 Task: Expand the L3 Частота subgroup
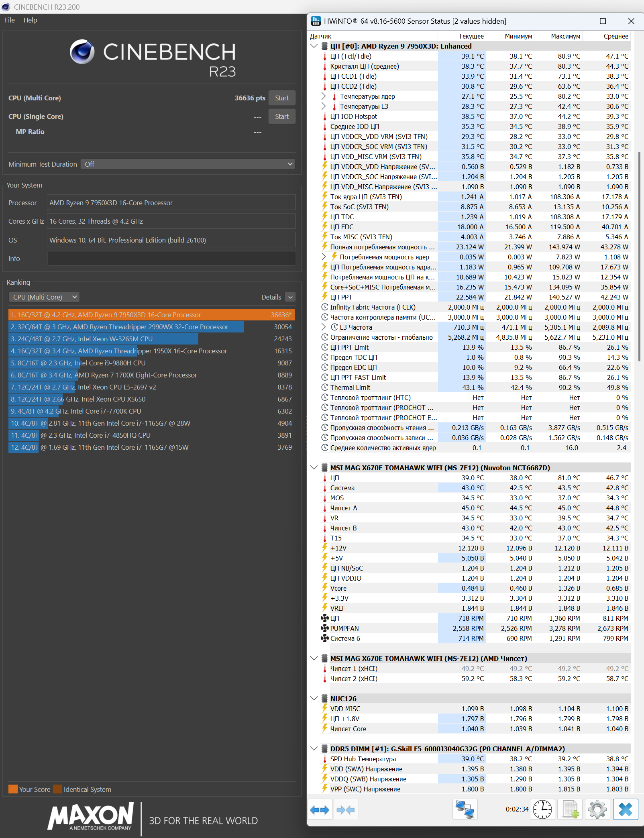click(x=324, y=327)
